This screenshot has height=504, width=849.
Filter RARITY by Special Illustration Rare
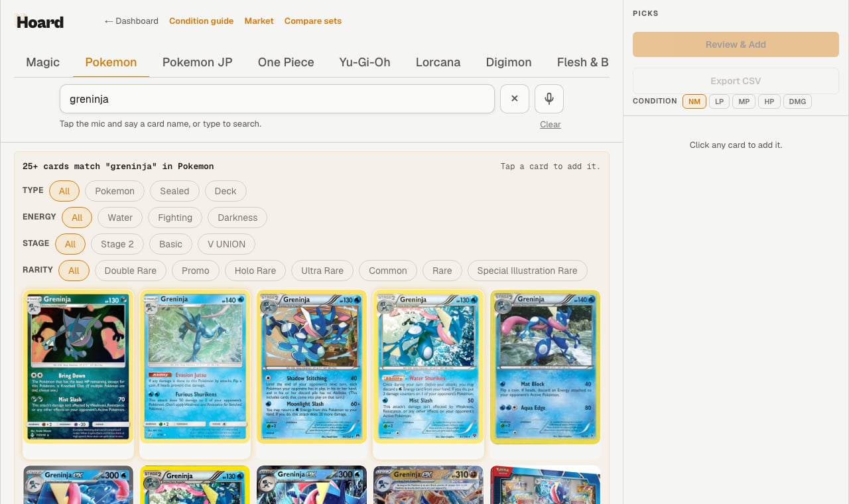coord(527,271)
